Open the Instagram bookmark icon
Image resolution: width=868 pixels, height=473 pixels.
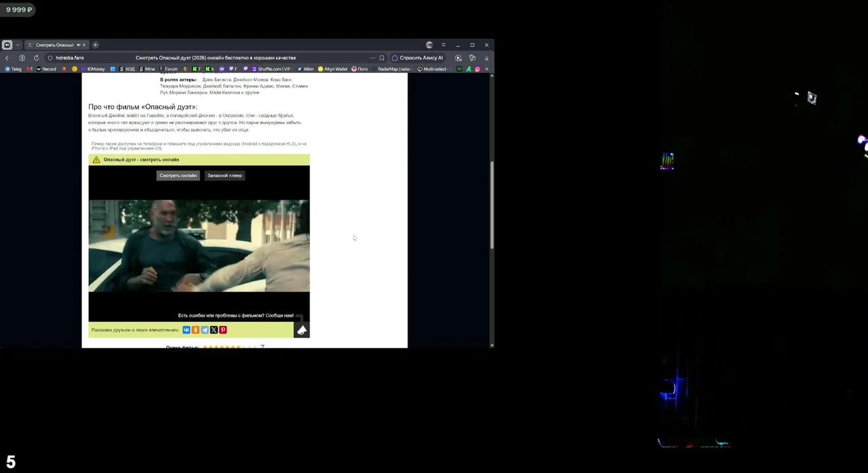point(478,69)
